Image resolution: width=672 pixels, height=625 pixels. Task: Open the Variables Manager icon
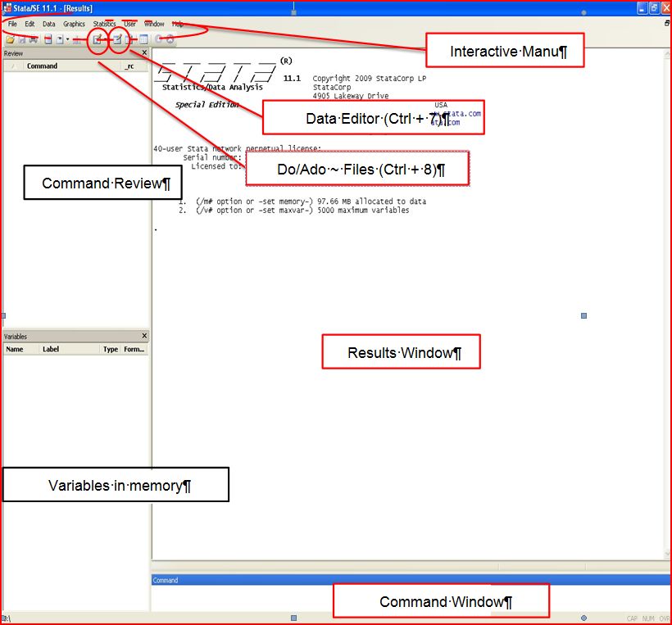click(x=143, y=39)
